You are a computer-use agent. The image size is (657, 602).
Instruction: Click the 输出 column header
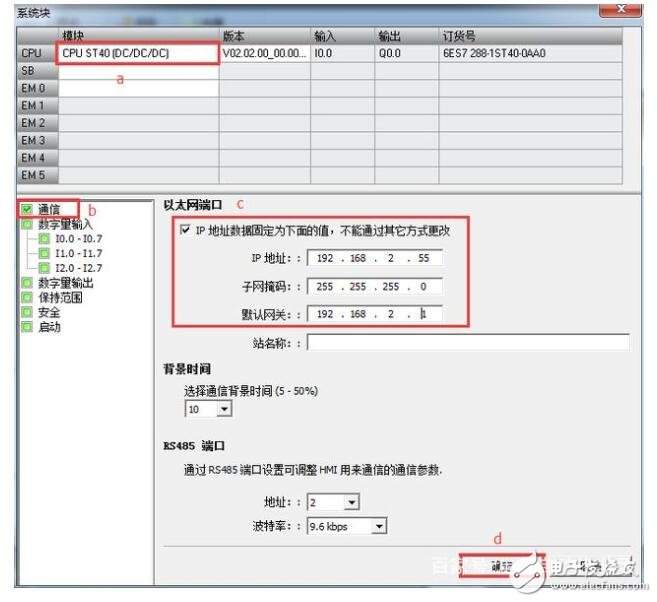click(406, 36)
